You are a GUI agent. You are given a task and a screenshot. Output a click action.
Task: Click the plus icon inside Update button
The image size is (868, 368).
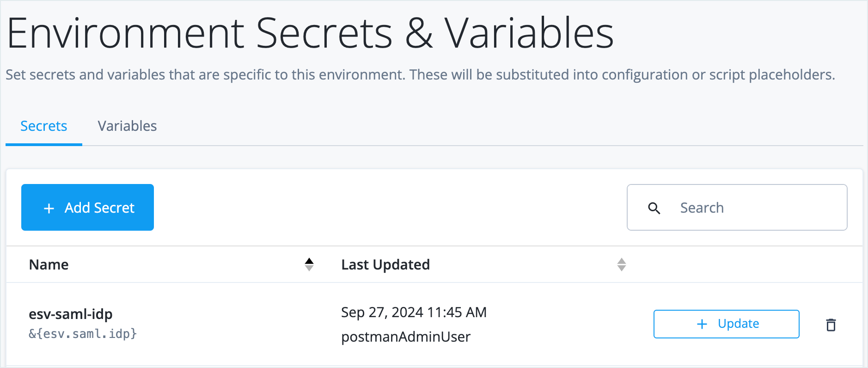click(x=702, y=324)
